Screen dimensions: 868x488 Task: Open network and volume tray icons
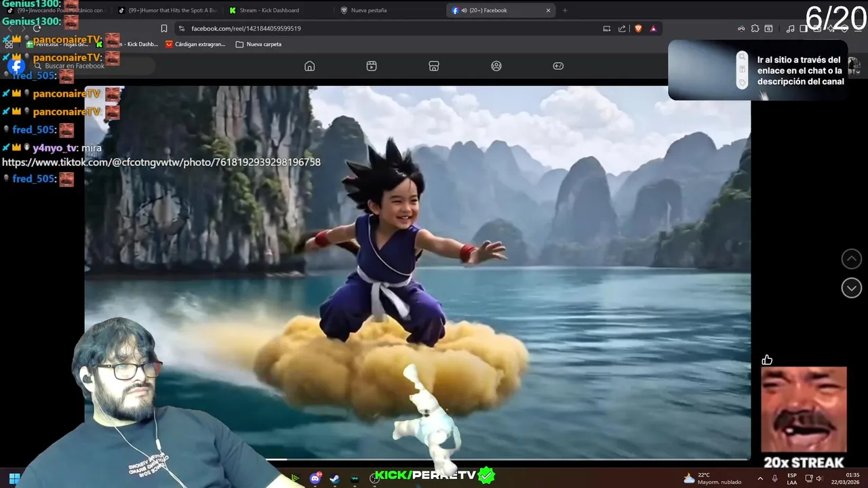814,479
